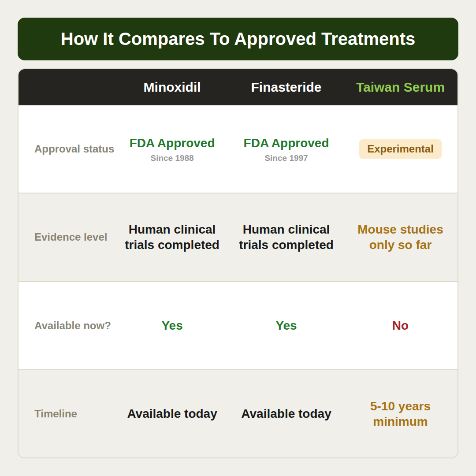The height and width of the screenshot is (476, 476).
Task: Click the 'Since 1997' subtext
Action: click(286, 158)
